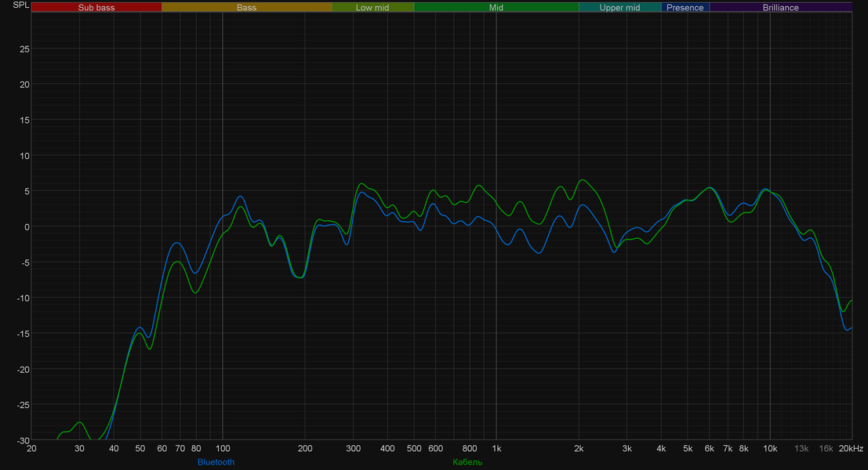Click the -30 dB level label

(23, 441)
